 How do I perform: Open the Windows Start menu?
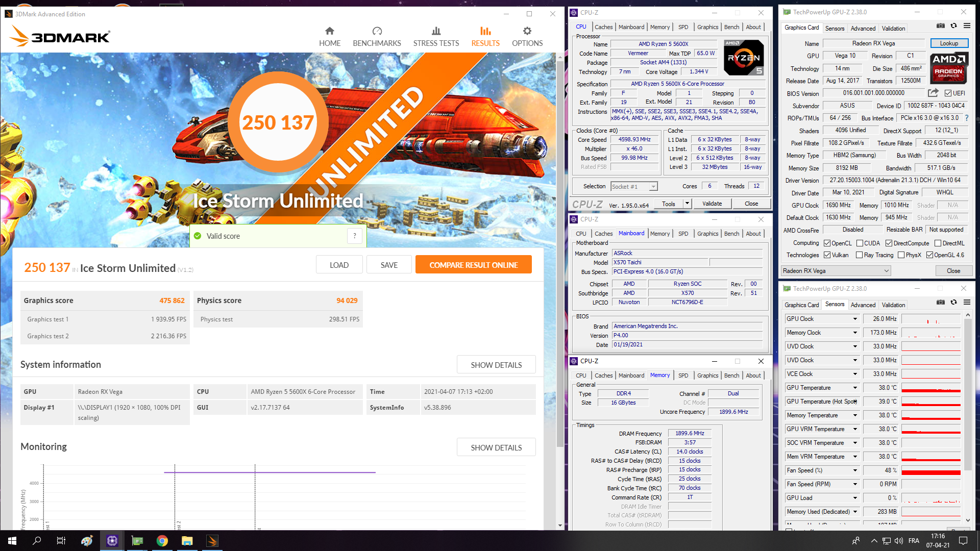[12, 541]
